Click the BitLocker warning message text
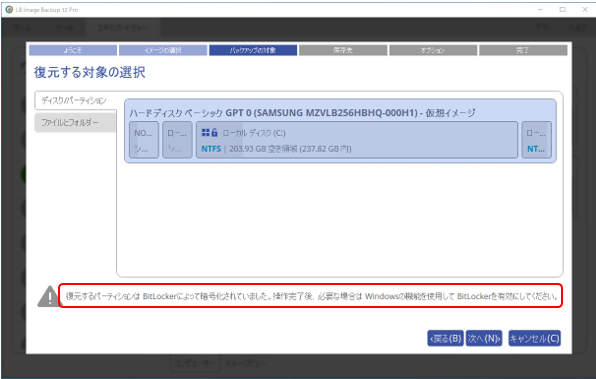The height and width of the screenshot is (379, 596). click(312, 296)
